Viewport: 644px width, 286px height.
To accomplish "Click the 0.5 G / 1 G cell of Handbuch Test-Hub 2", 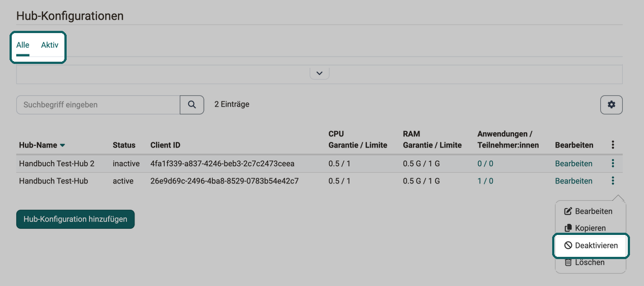I will tap(421, 163).
